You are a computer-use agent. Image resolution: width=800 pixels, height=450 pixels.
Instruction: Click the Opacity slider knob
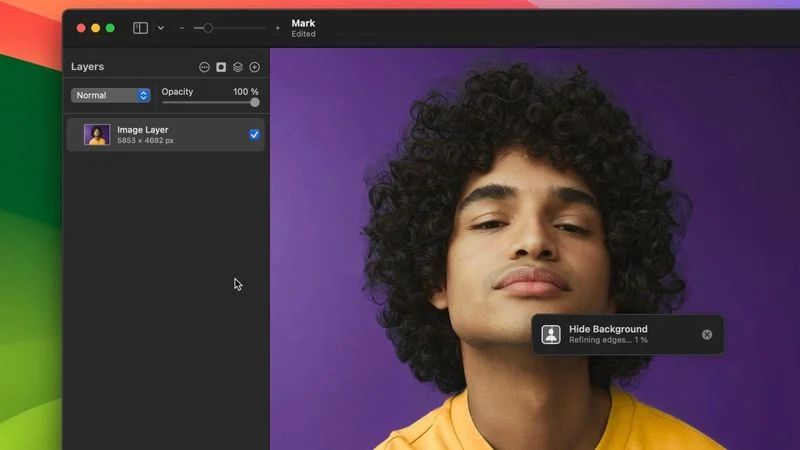click(255, 102)
